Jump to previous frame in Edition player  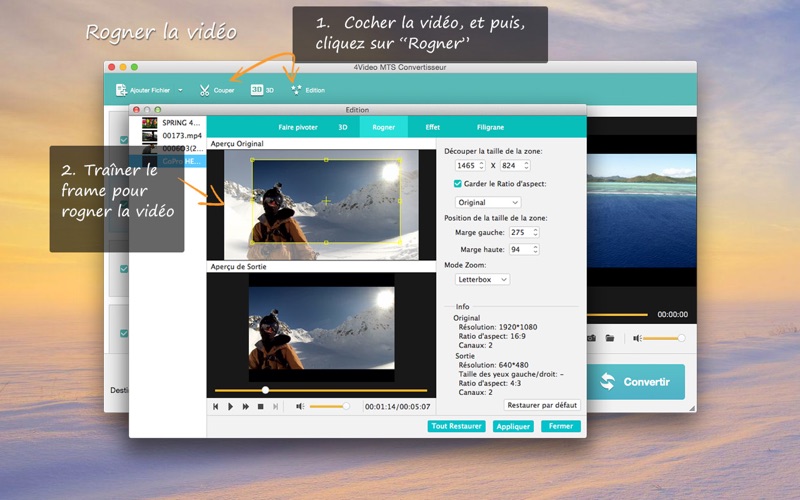(215, 407)
